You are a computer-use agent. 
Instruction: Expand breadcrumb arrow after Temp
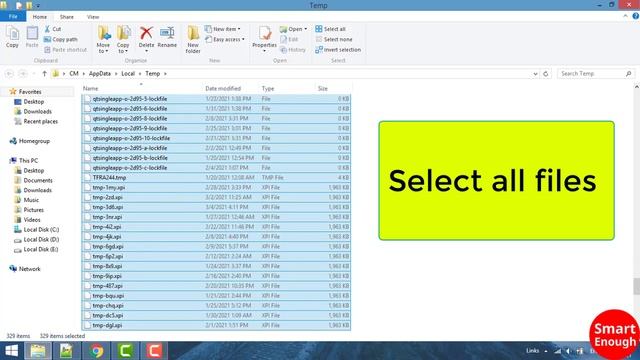(165, 73)
